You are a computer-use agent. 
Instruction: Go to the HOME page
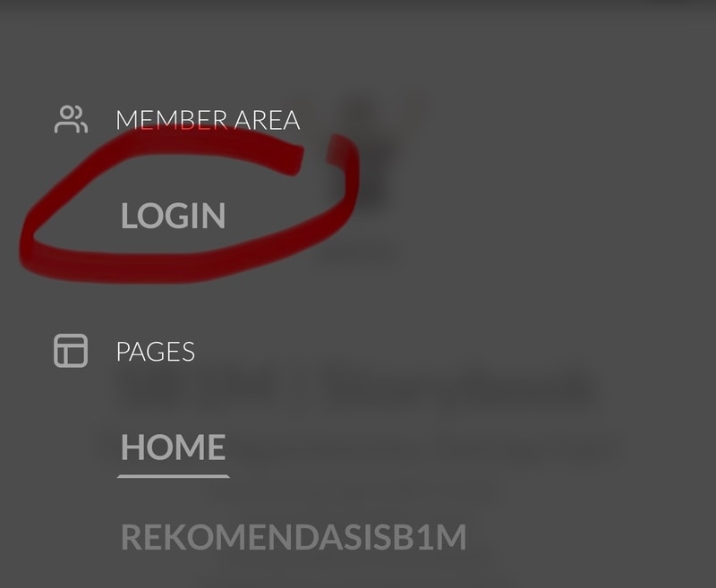tap(173, 447)
